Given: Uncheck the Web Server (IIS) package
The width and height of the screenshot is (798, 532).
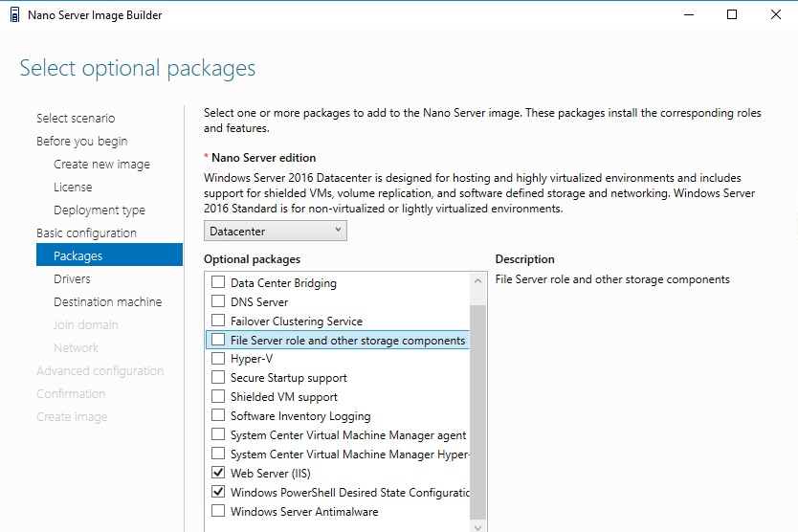Looking at the screenshot, I should coord(218,473).
